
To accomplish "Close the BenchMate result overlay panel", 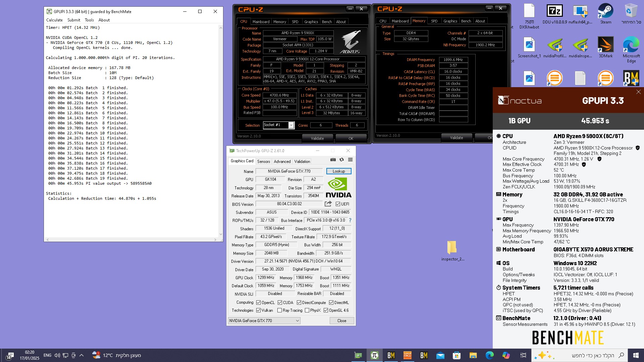I will 638,92.
